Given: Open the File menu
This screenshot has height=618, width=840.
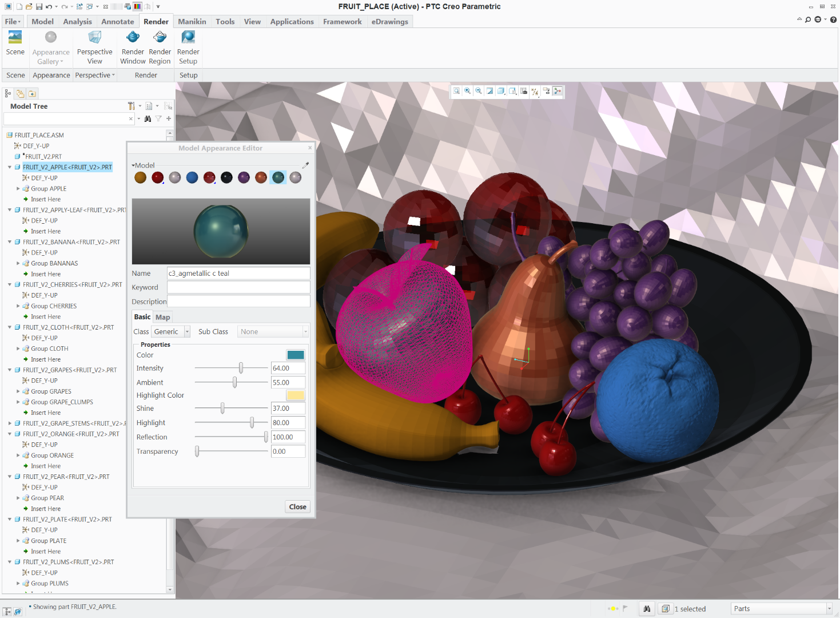Looking at the screenshot, I should [13, 22].
